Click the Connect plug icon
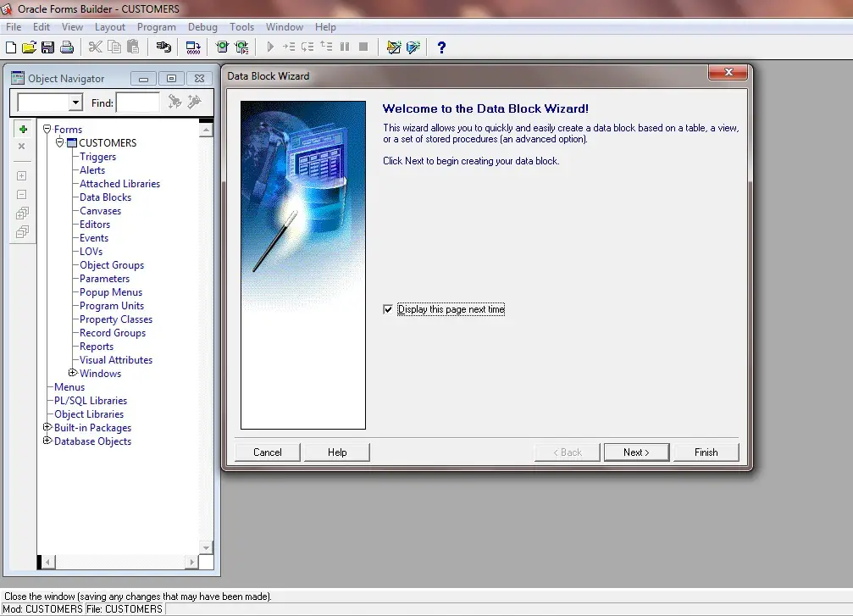Image resolution: width=853 pixels, height=616 pixels. click(163, 47)
